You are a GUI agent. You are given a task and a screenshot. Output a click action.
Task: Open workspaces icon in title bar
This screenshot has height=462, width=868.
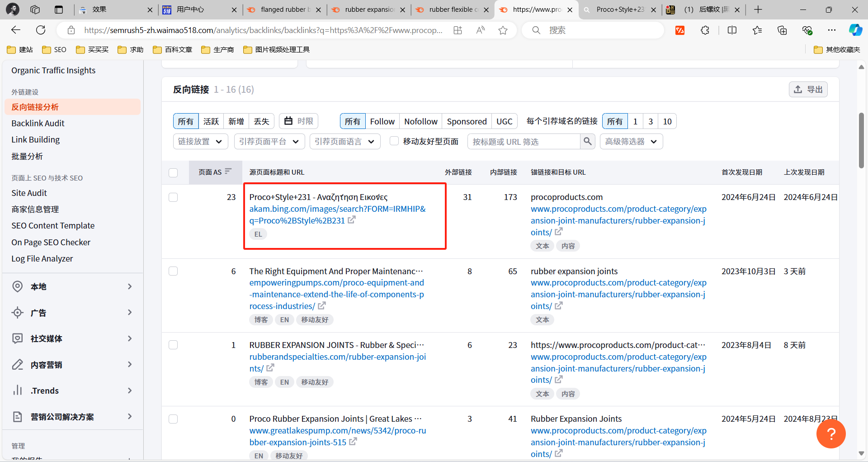click(x=35, y=10)
